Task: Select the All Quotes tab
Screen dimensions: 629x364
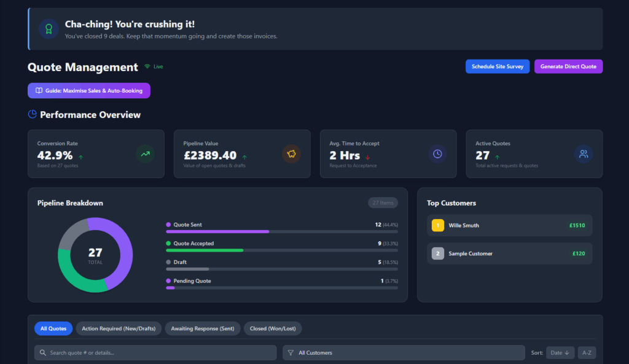Action: click(x=53, y=328)
